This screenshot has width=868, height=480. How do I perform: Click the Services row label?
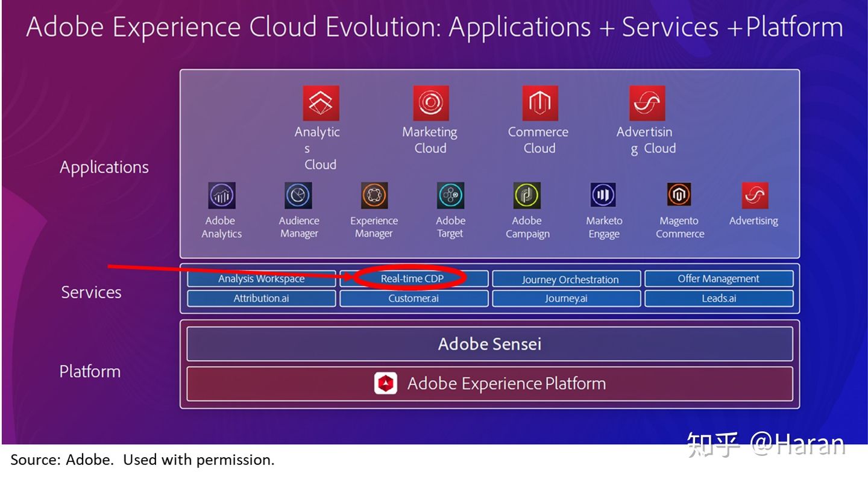pos(92,292)
